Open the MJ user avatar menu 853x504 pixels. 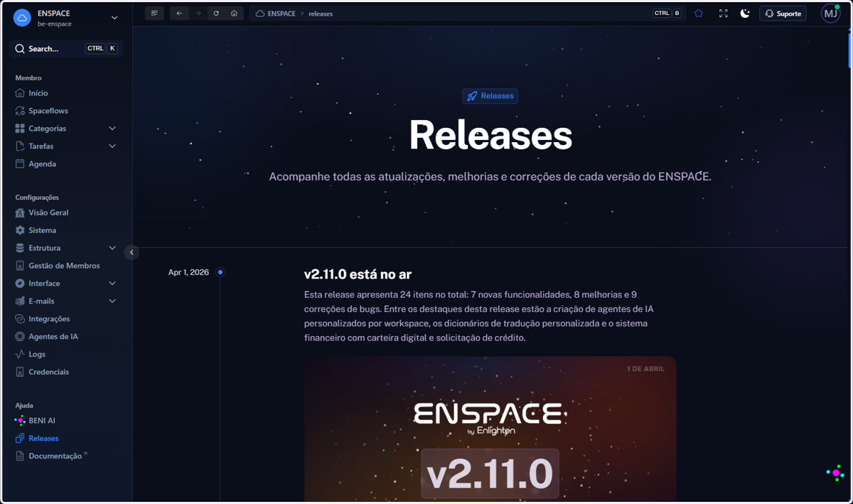(x=830, y=14)
